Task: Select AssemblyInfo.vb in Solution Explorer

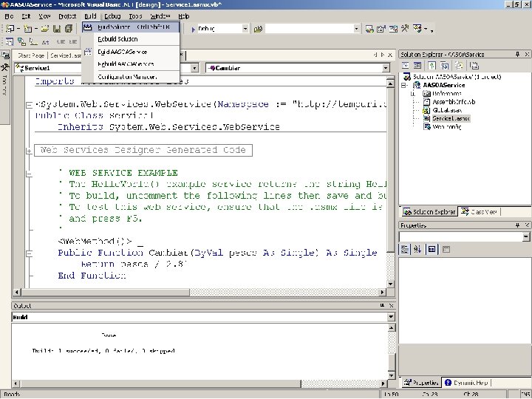Action: pyautogui.click(x=454, y=102)
